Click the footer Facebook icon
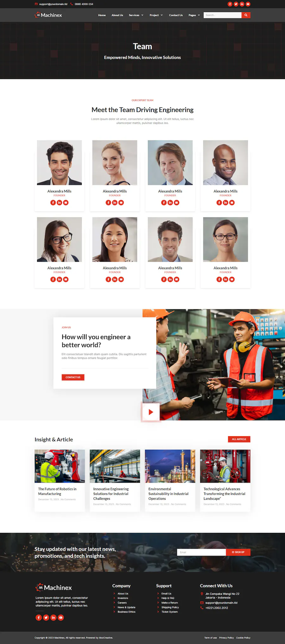This screenshot has width=285, height=644. click(39, 617)
